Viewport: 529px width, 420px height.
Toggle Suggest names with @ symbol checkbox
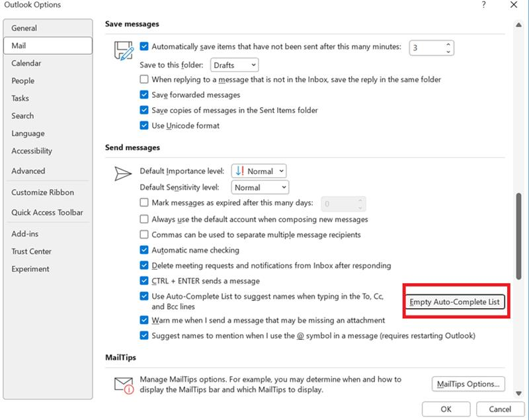coord(144,335)
